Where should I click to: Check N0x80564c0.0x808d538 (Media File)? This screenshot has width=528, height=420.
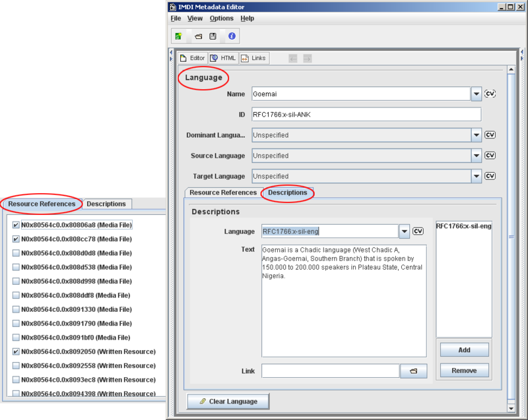coord(16,267)
